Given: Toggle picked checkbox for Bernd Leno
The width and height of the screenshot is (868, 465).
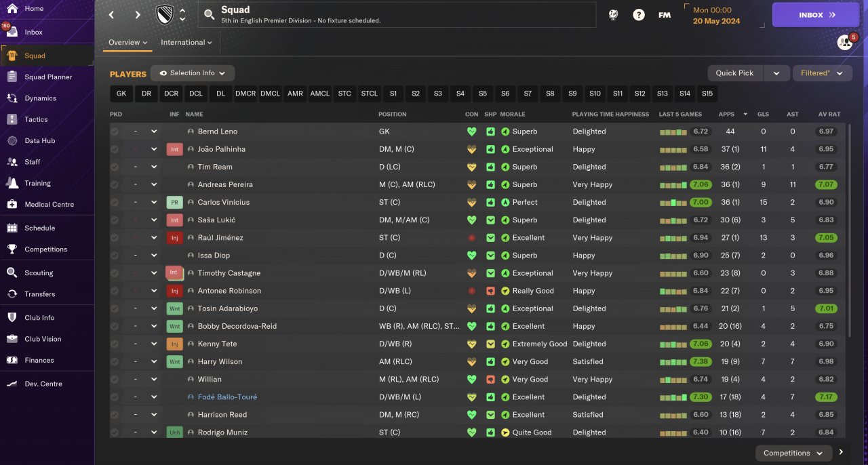Looking at the screenshot, I should [x=115, y=132].
